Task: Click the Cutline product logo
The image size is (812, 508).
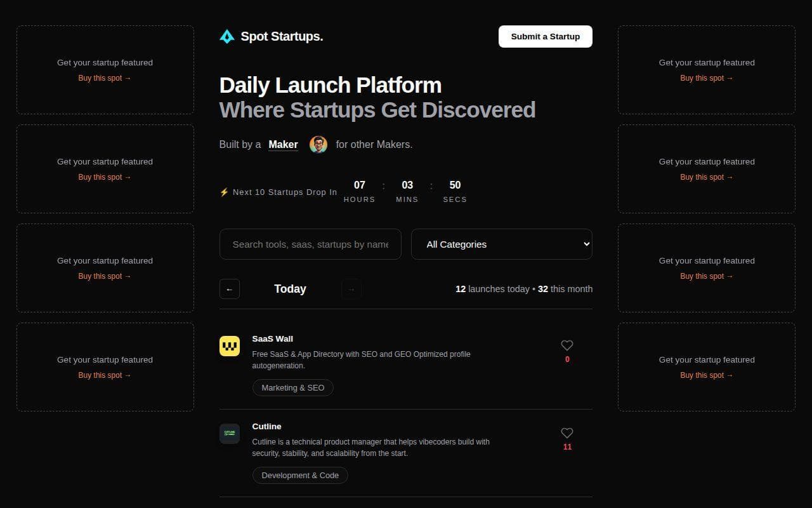Action: click(230, 433)
